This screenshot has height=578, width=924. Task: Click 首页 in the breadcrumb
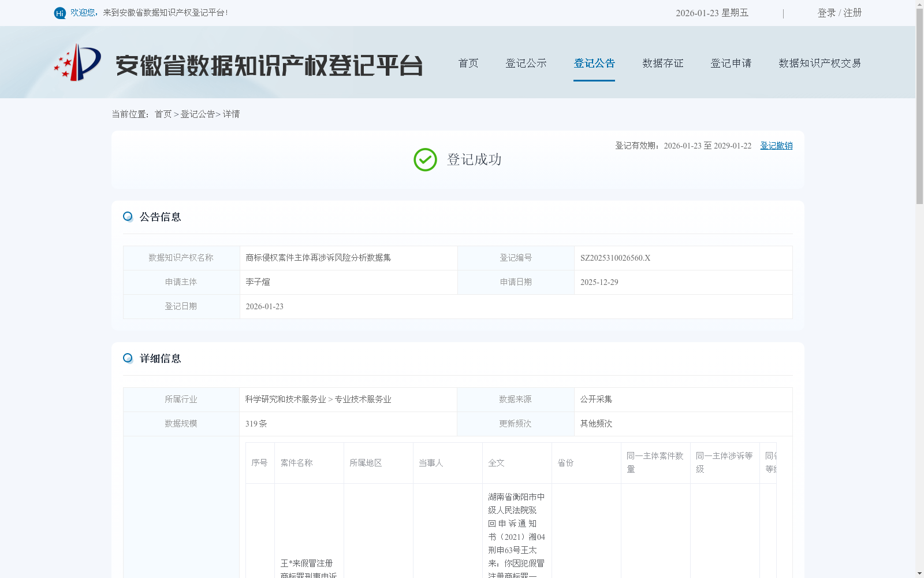(x=163, y=114)
